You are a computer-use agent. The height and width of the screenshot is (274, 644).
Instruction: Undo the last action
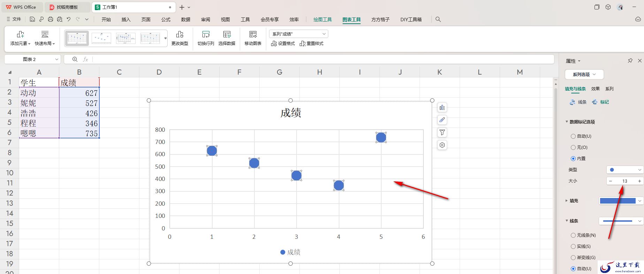(x=69, y=20)
